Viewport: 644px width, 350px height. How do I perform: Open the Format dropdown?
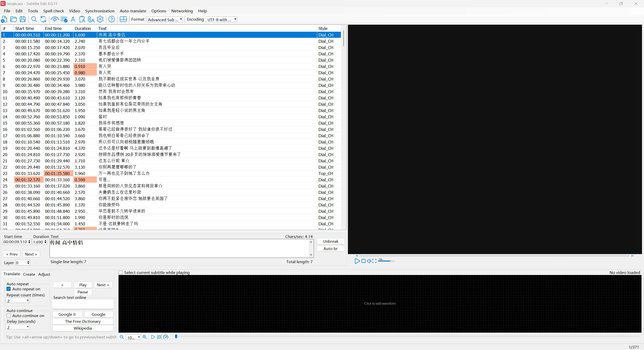(x=165, y=19)
